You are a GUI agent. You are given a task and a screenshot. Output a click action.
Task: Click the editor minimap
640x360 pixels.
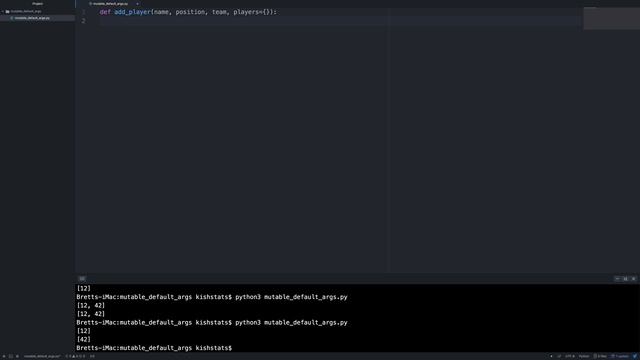[x=611, y=18]
